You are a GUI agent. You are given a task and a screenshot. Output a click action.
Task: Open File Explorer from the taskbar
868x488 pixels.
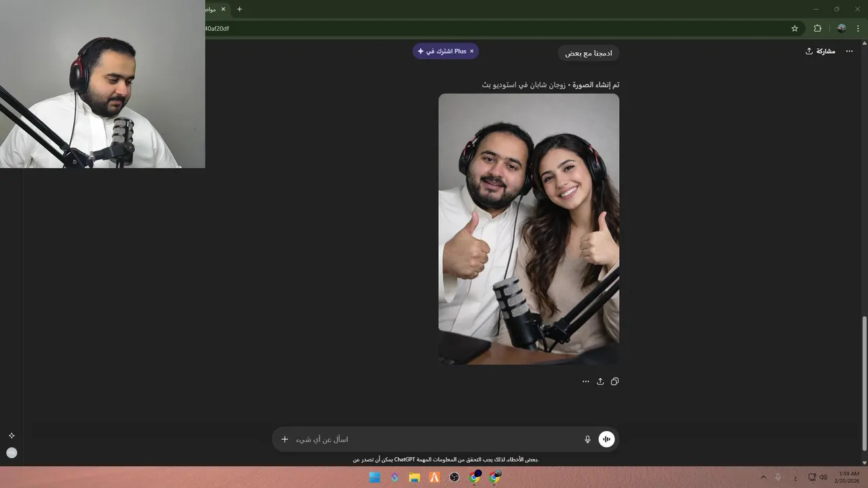(x=414, y=478)
